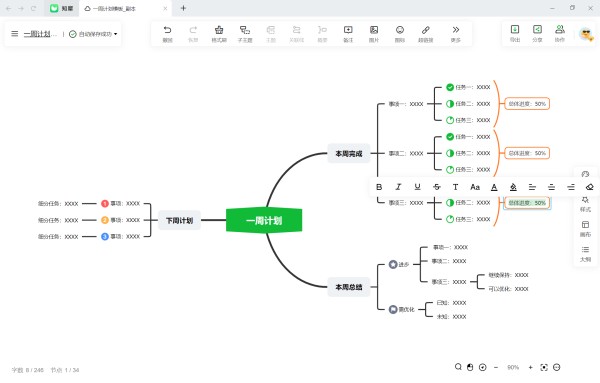Viewport: 600px width, 383px height.
Task: Toggle underline in the floating toolbar
Action: point(417,187)
